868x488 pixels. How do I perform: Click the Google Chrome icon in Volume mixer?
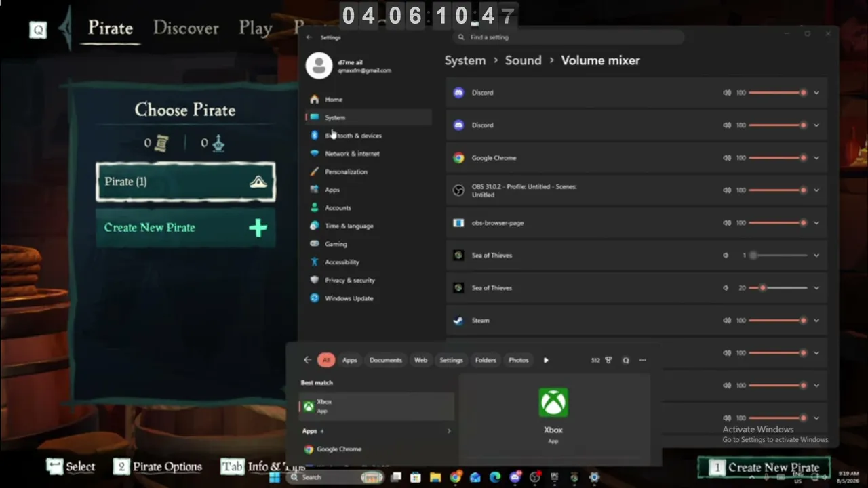point(458,158)
